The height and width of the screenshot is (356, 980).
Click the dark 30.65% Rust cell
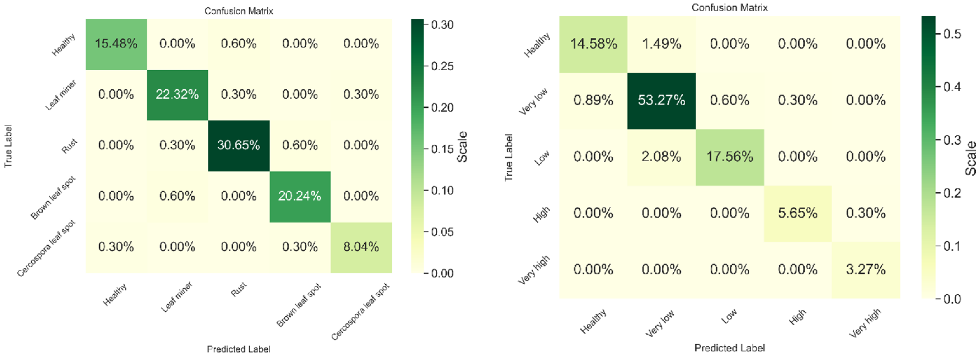pyautogui.click(x=238, y=146)
